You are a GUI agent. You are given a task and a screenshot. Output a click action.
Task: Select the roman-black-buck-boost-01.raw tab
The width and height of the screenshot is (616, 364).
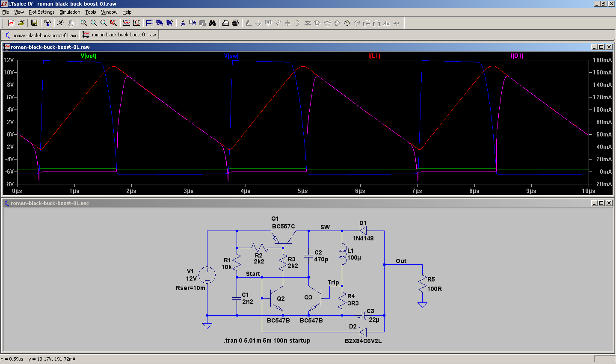click(x=120, y=35)
